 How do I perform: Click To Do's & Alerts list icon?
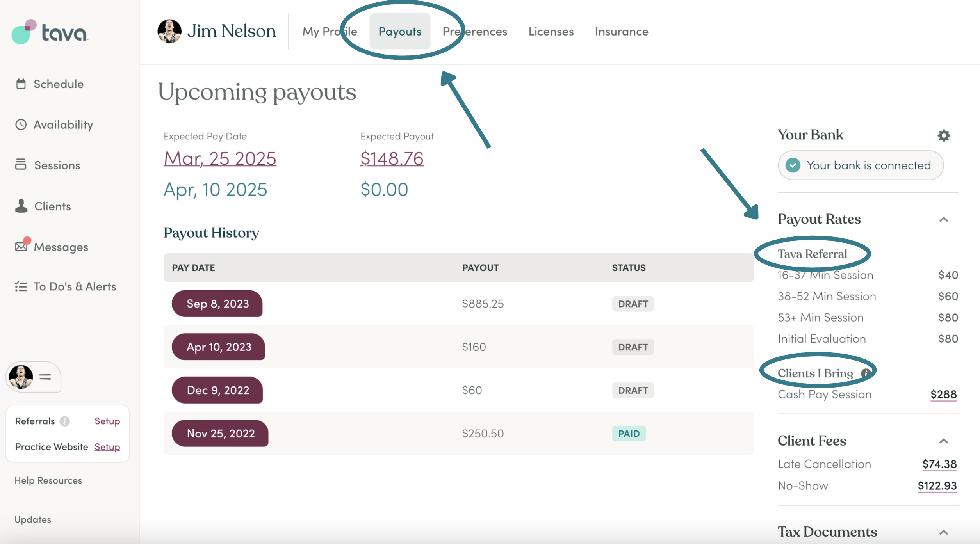pos(21,287)
